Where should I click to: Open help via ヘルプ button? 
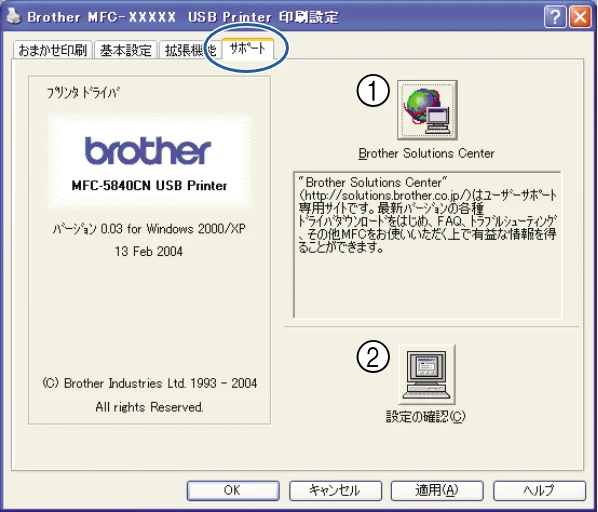coord(539,490)
